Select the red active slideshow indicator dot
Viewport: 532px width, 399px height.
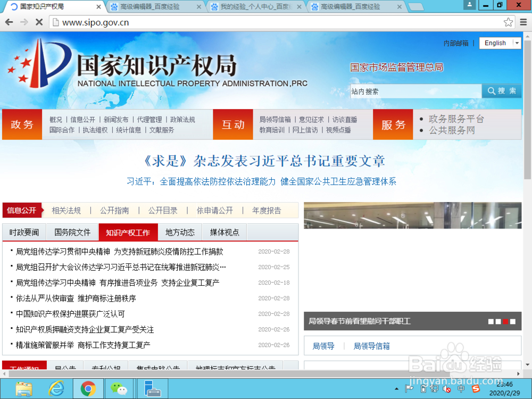click(x=505, y=322)
